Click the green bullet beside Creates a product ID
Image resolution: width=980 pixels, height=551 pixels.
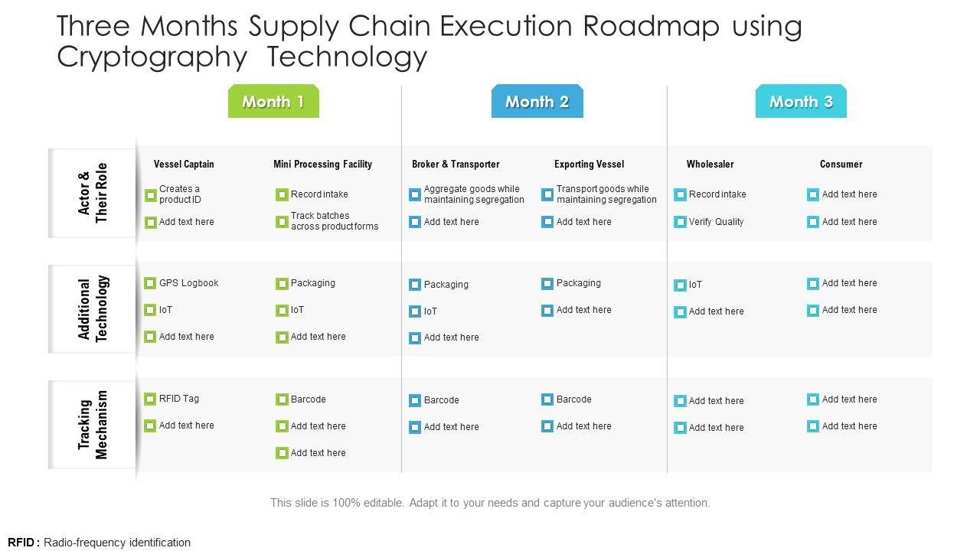[x=150, y=195]
